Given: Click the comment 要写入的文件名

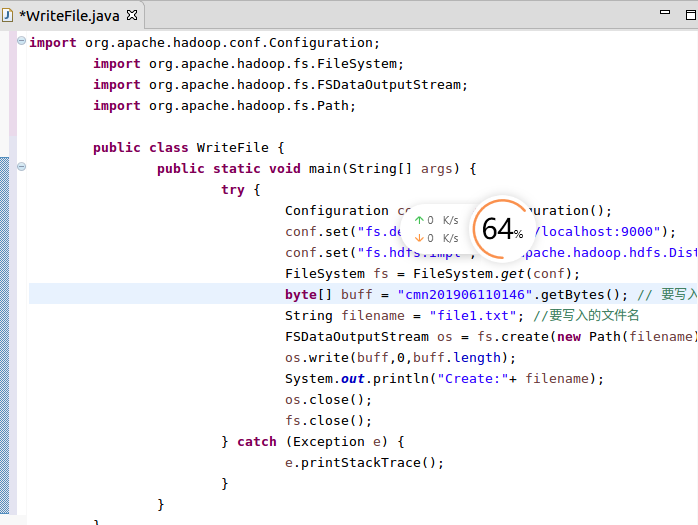Looking at the screenshot, I should tap(586, 315).
